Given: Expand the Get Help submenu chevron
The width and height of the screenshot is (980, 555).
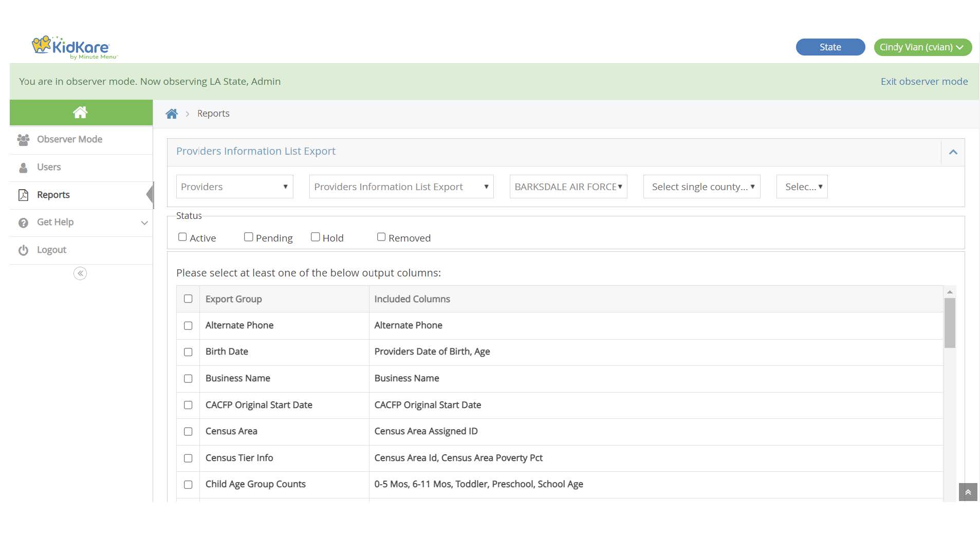Looking at the screenshot, I should click(144, 223).
